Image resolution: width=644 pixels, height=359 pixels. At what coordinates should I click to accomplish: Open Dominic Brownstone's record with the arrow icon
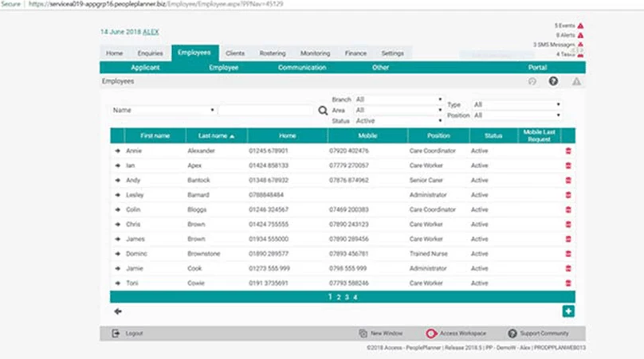pos(117,254)
